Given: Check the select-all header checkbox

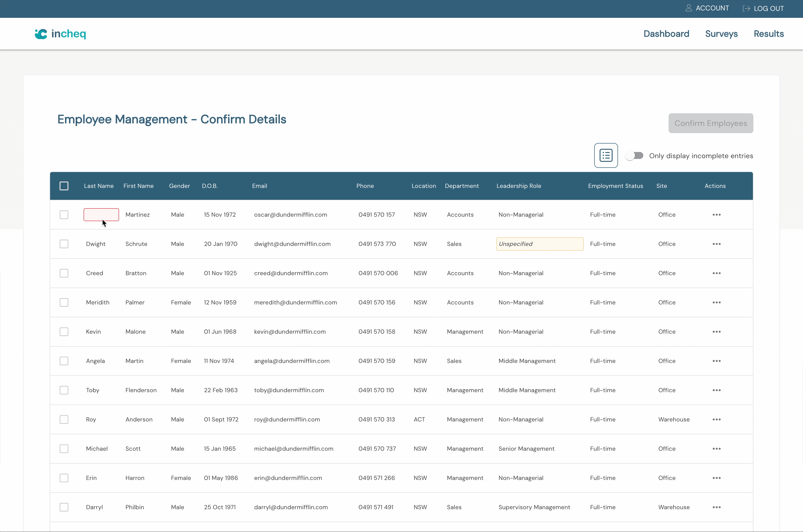Looking at the screenshot, I should point(64,186).
